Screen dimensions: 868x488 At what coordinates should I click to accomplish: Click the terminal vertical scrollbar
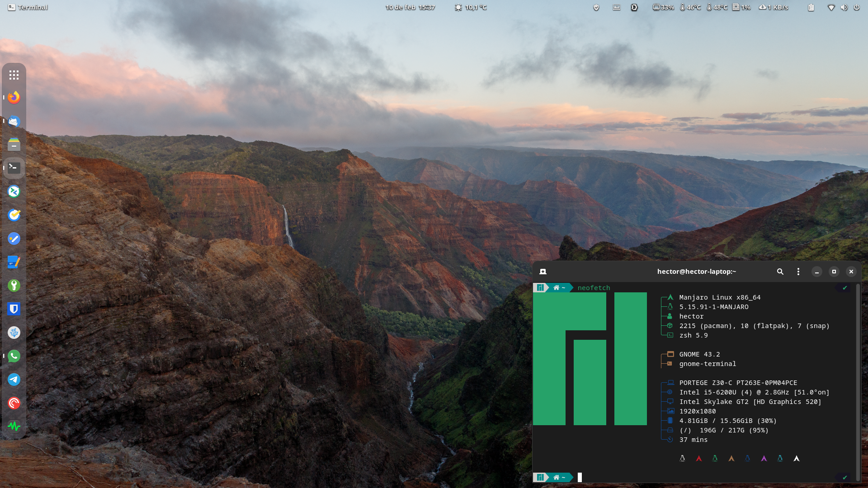tap(858, 383)
